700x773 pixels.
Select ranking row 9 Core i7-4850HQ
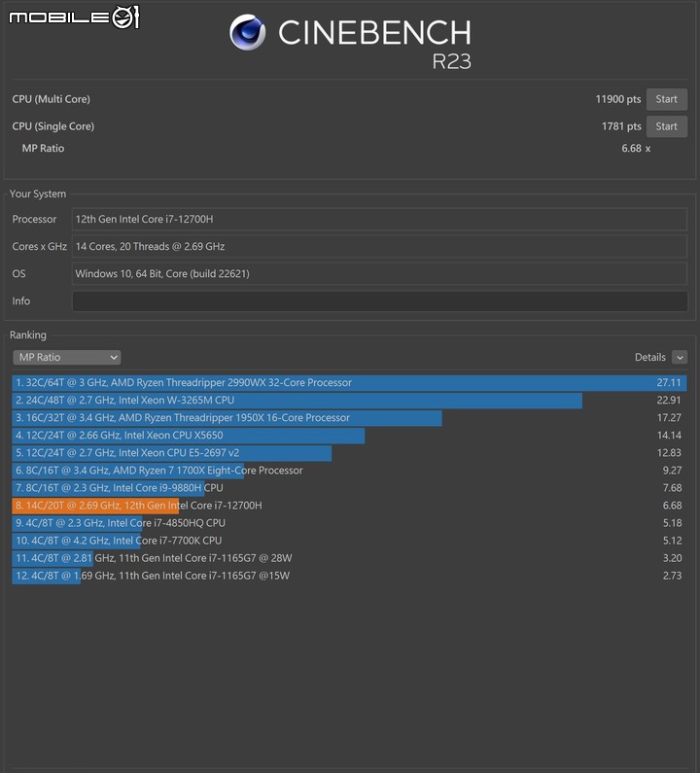pyautogui.click(x=349, y=522)
